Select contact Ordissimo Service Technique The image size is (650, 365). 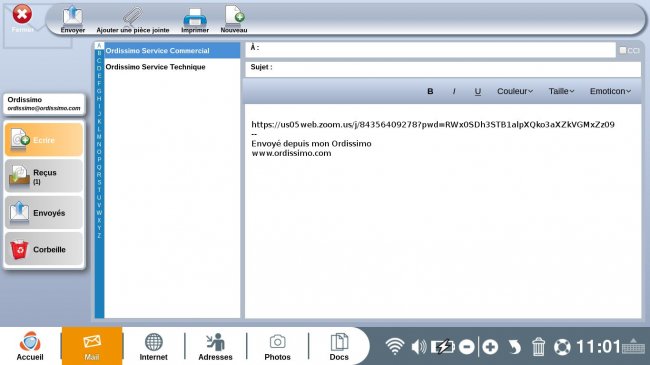[x=172, y=67]
